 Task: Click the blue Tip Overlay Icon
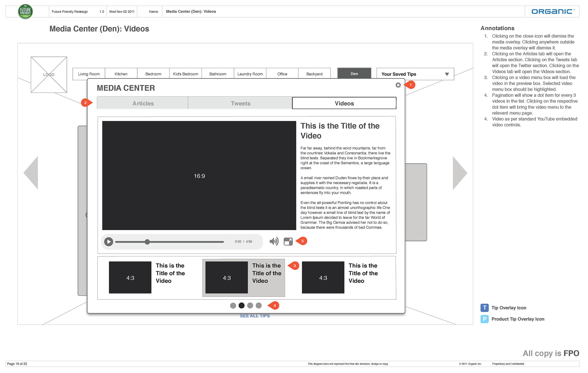pos(485,308)
